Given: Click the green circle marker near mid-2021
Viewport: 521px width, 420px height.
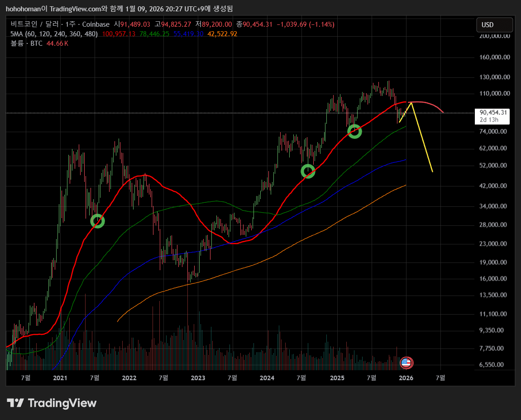Looking at the screenshot, I should click(x=97, y=221).
